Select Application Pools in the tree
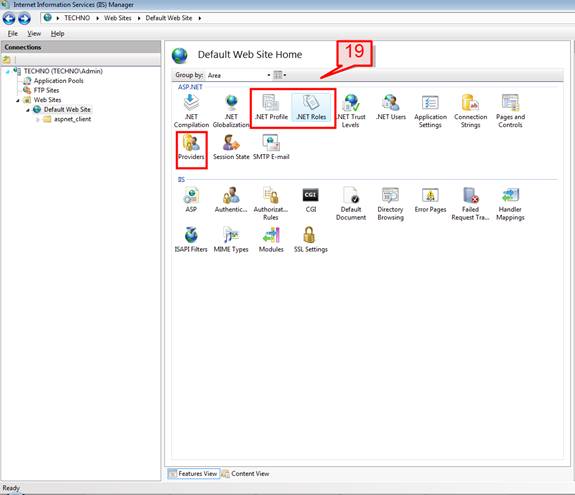The width and height of the screenshot is (575, 495). (58, 81)
